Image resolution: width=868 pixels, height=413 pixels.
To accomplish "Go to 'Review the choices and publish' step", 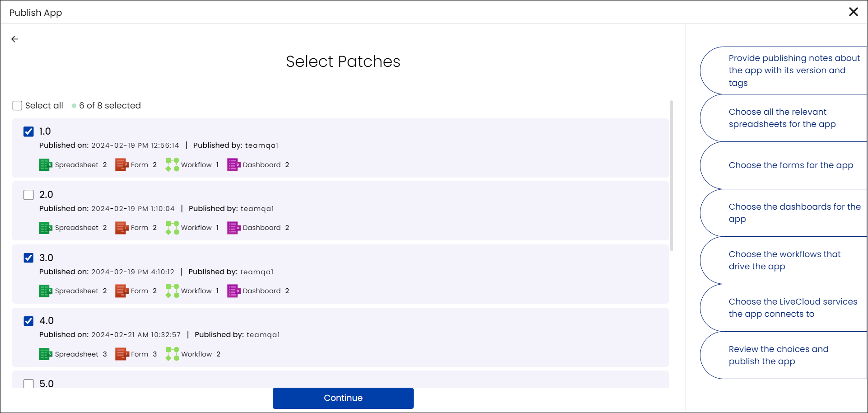I will coord(784,355).
